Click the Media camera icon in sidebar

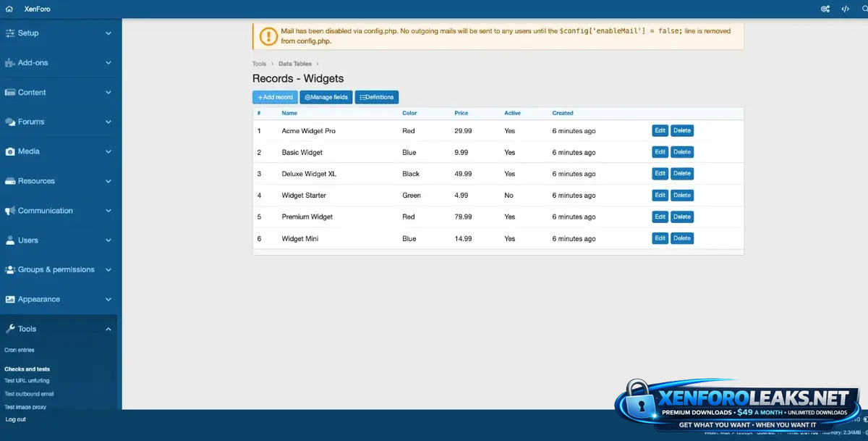[x=10, y=152]
